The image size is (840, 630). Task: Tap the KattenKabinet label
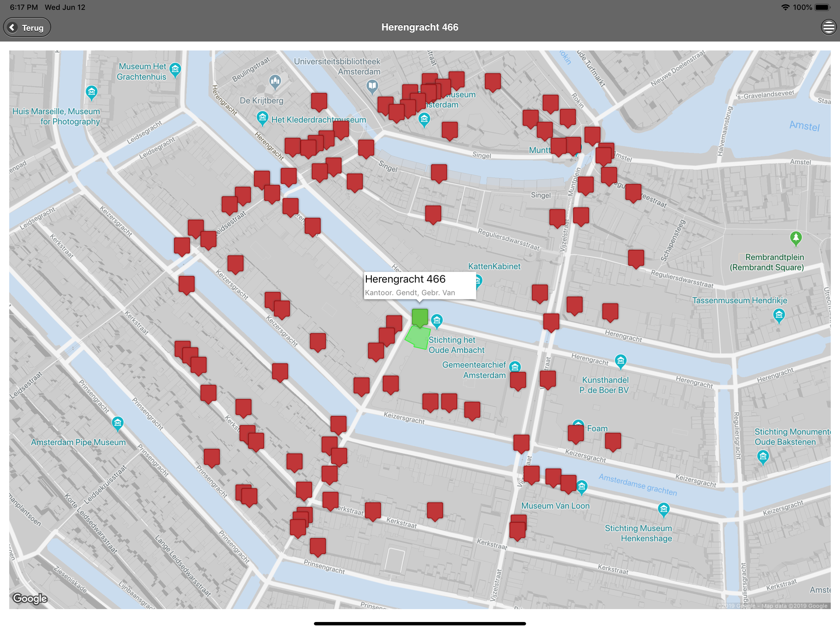[494, 266]
